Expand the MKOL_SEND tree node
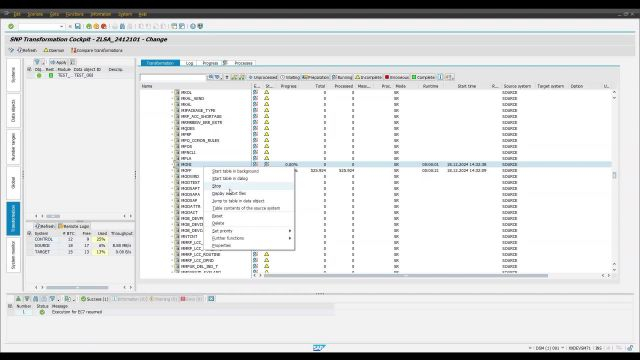 pyautogui.click(x=172, y=98)
